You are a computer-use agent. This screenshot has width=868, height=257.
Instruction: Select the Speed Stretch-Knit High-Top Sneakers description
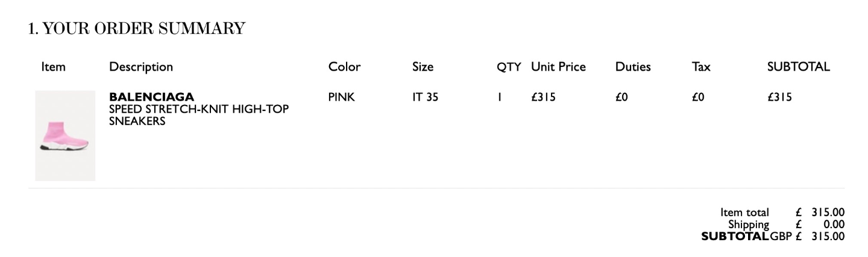click(x=199, y=115)
